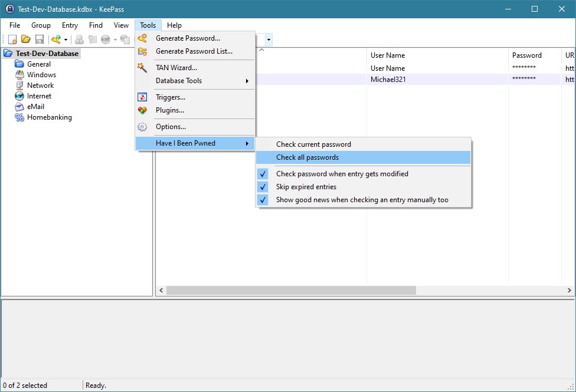Click the New database toolbar icon
Screen dimensions: 576x392
tap(12, 39)
